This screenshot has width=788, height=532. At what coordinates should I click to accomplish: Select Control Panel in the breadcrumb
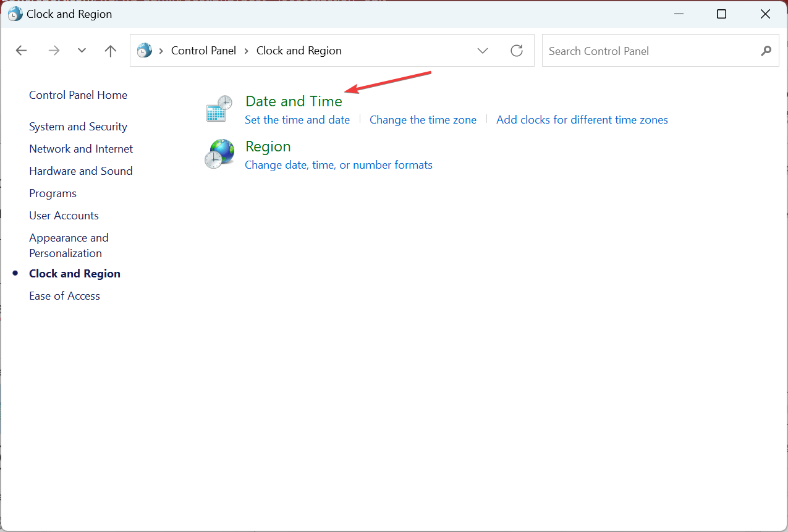(203, 50)
